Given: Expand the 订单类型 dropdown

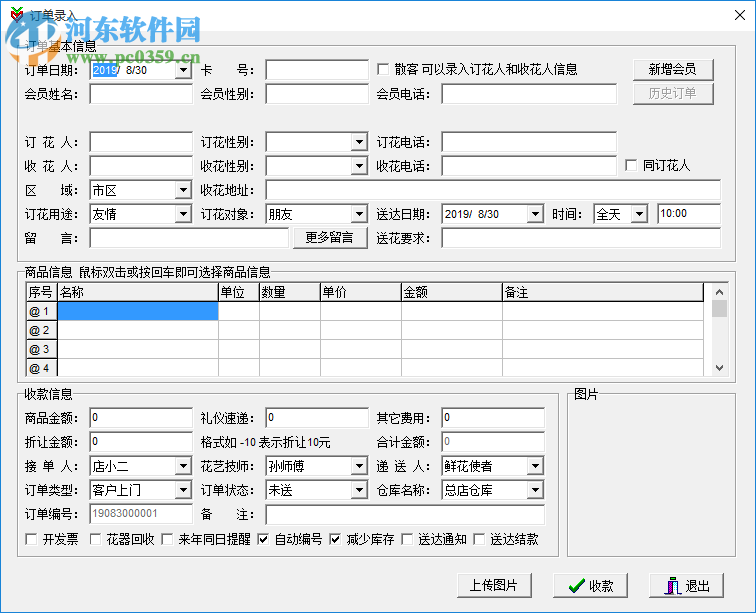Looking at the screenshot, I should pos(183,490).
